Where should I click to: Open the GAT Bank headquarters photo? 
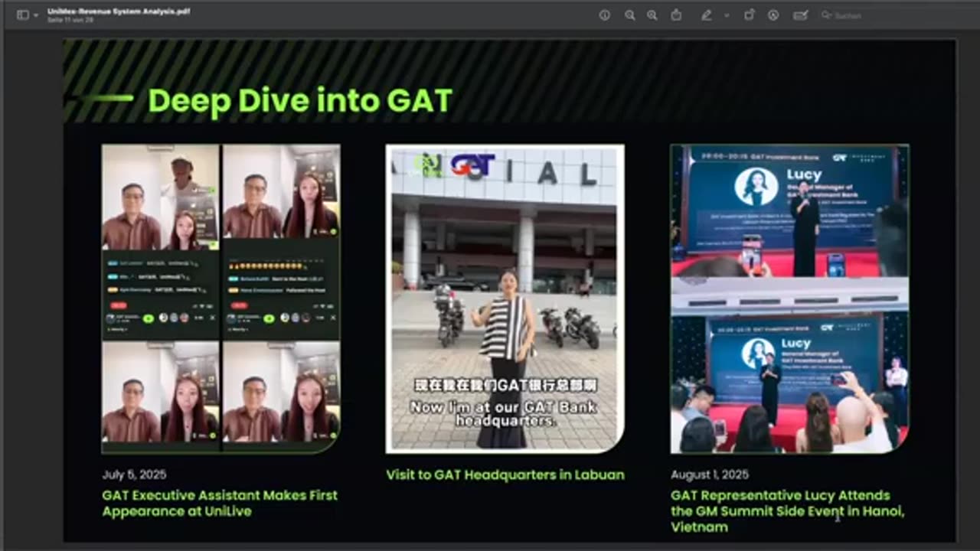505,298
